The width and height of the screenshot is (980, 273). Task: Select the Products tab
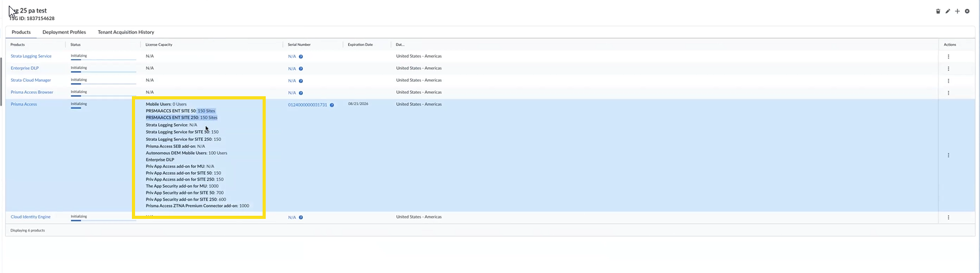click(x=21, y=32)
